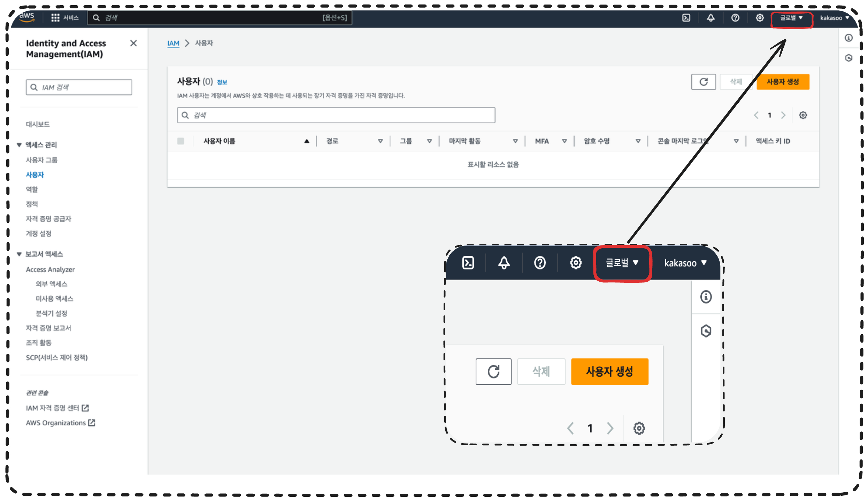Screen dimensions: 868x501
Task: Click the refresh button in users panel
Action: tap(703, 82)
